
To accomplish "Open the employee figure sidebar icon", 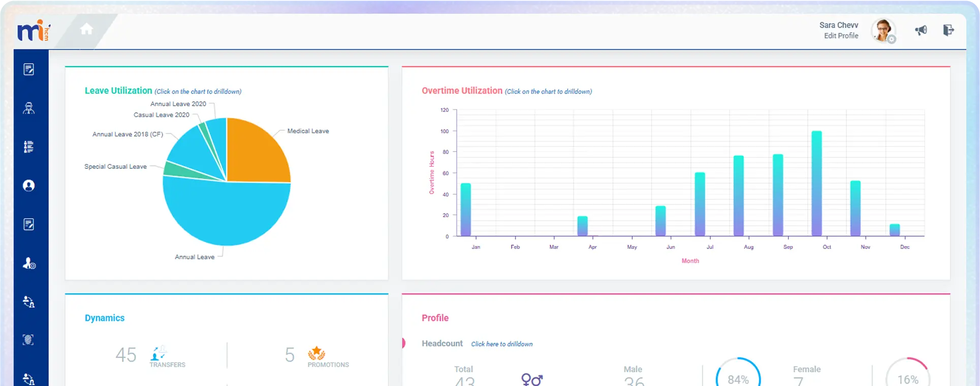I will click(x=29, y=108).
